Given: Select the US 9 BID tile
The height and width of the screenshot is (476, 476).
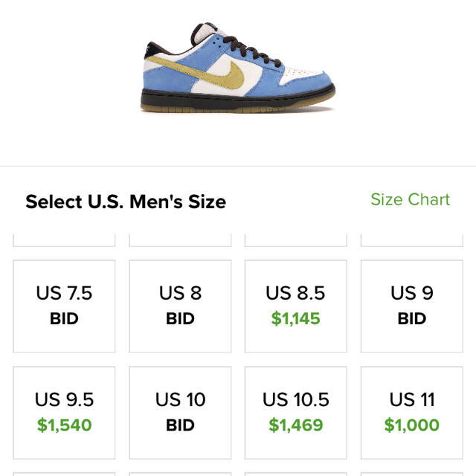Looking at the screenshot, I should pyautogui.click(x=412, y=306).
